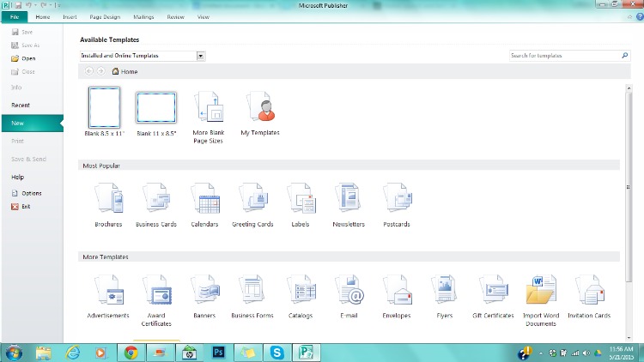Viewport: 644px width, 362px height.
Task: Go to Home in template navigation
Action: (125, 71)
